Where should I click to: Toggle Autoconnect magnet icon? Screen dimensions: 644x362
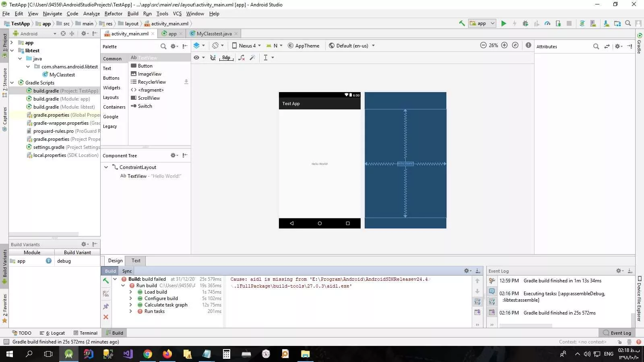click(213, 58)
